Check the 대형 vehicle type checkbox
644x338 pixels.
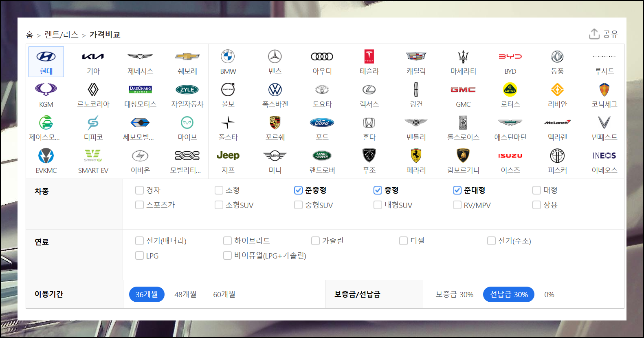[536, 190]
